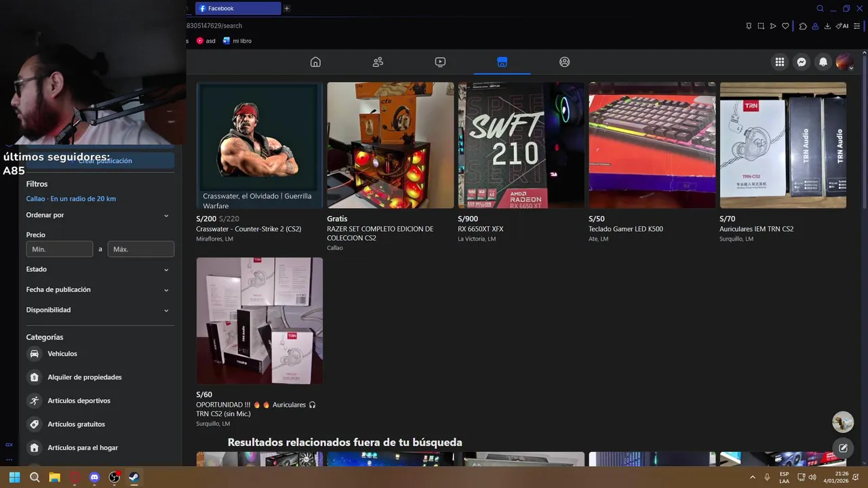Click the S/900 price text

click(x=468, y=219)
